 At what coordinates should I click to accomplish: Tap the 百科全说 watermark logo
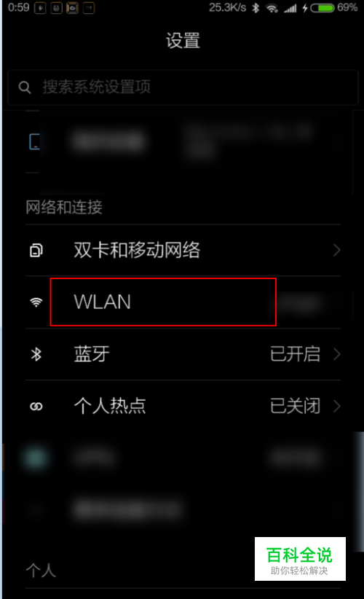click(300, 559)
